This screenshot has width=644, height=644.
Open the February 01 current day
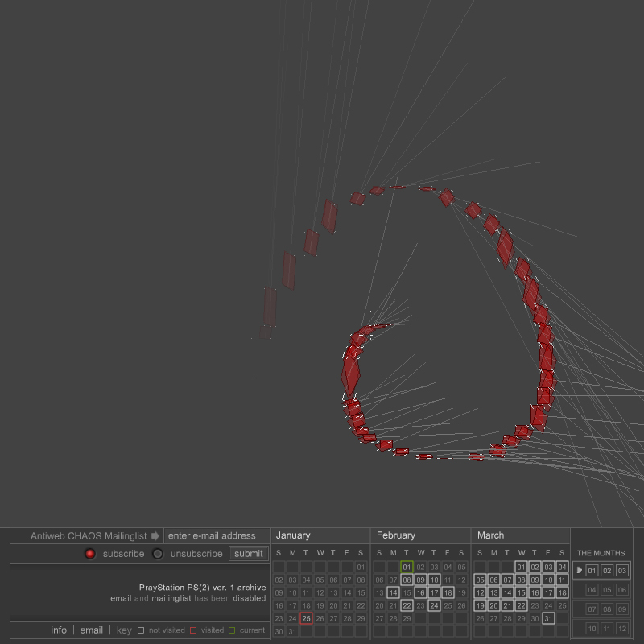click(x=407, y=567)
